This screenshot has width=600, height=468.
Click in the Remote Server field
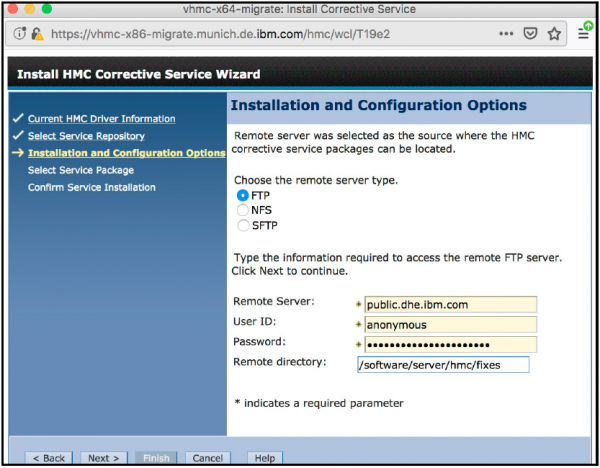[x=446, y=304]
